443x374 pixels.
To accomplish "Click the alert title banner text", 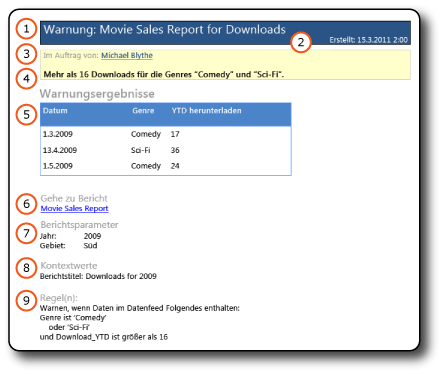I will tap(164, 30).
